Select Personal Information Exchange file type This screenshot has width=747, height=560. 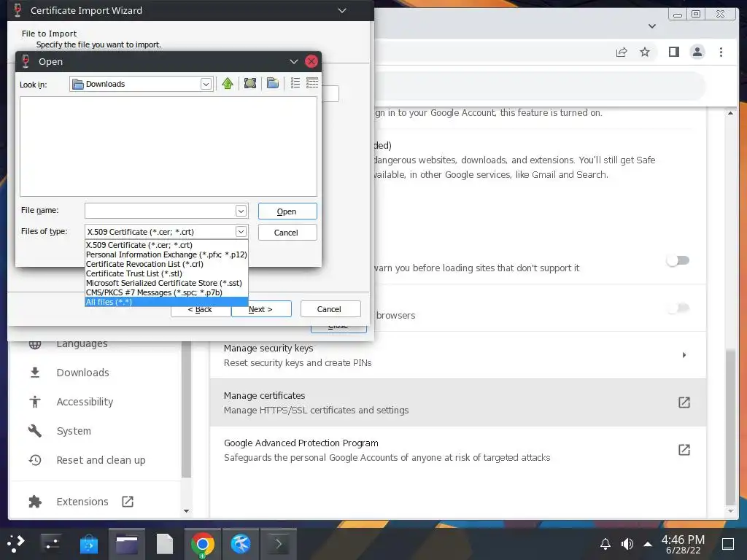point(166,254)
